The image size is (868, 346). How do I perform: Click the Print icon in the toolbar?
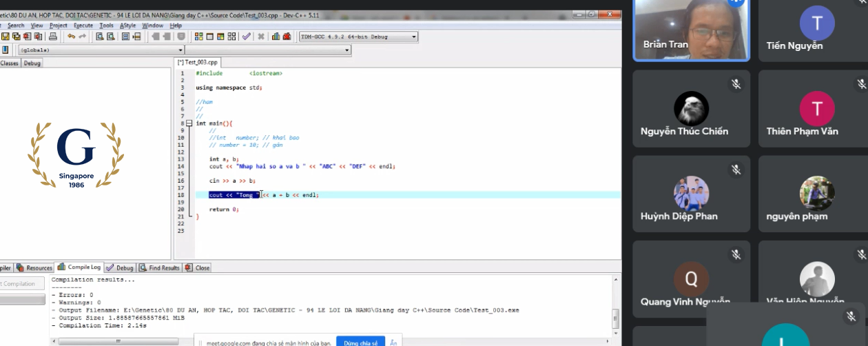tap(53, 37)
